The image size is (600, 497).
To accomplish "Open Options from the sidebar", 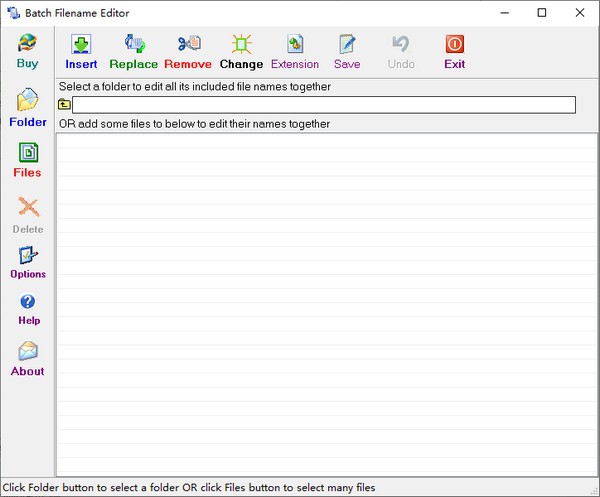I will 28,256.
